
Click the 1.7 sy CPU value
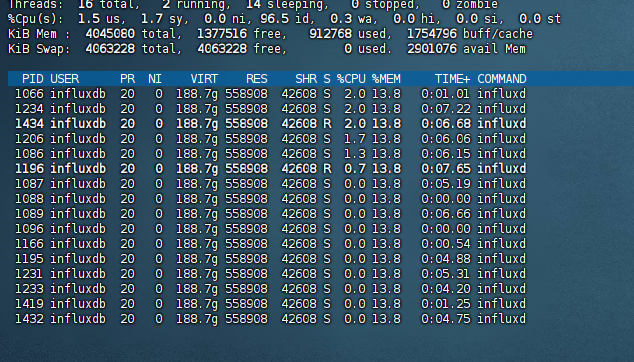161,19
